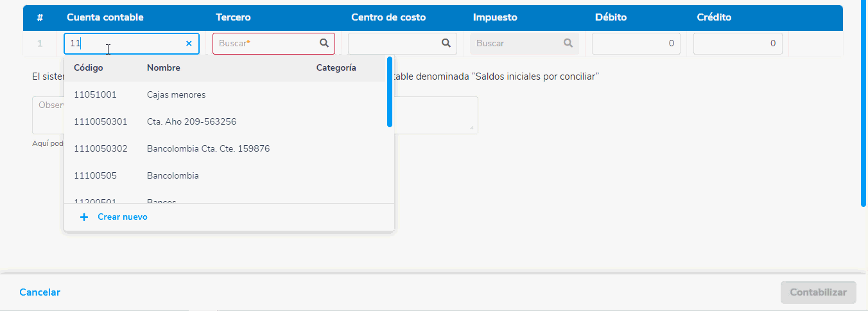Click the Centro de costo search icon

coord(446,44)
